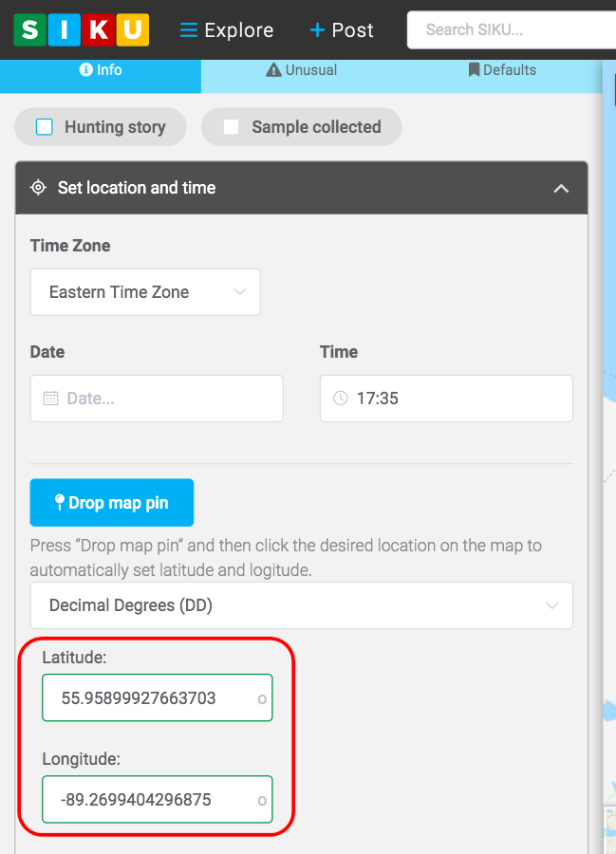Click the location crosshair icon
This screenshot has height=854, width=616.
point(38,188)
